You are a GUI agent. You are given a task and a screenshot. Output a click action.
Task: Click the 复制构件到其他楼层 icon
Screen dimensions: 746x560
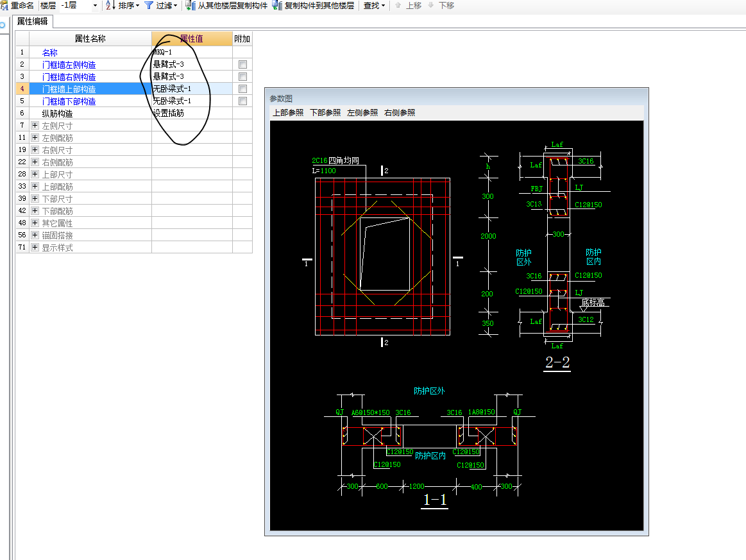pos(277,6)
